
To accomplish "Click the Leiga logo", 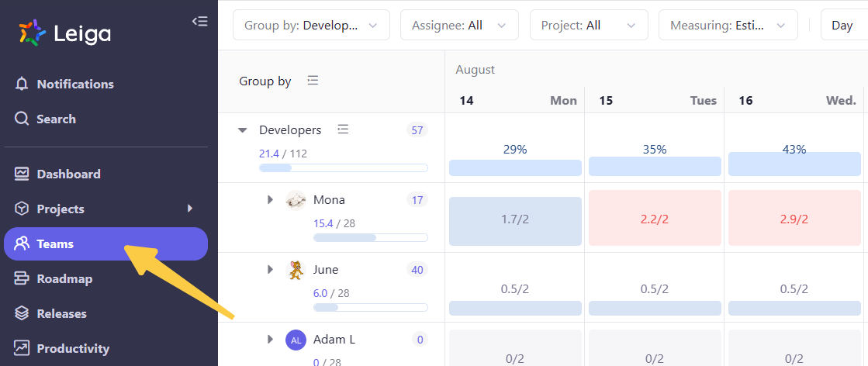I will [64, 34].
